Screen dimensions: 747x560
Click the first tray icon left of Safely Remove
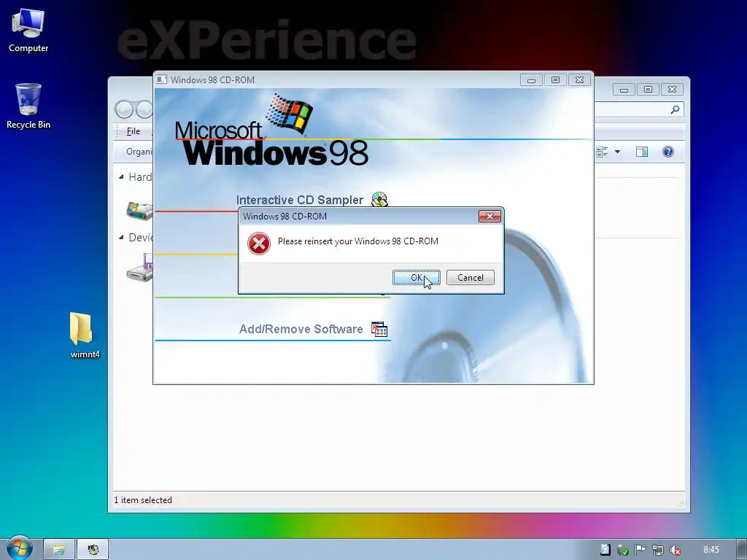tap(605, 550)
